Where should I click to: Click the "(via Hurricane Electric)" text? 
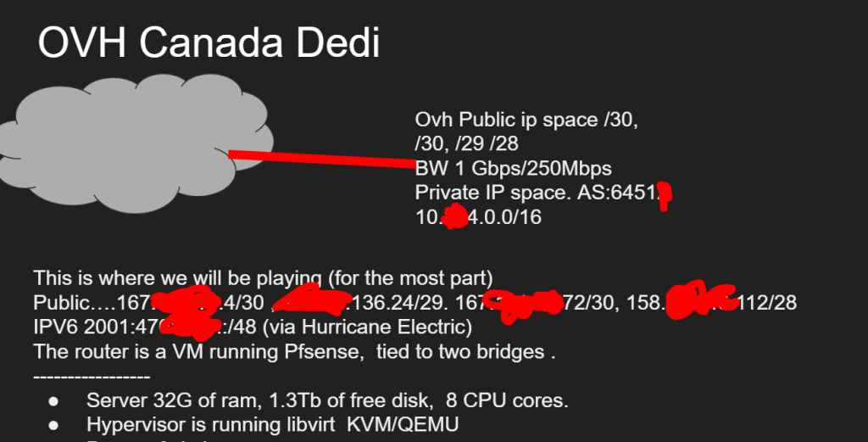[367, 327]
